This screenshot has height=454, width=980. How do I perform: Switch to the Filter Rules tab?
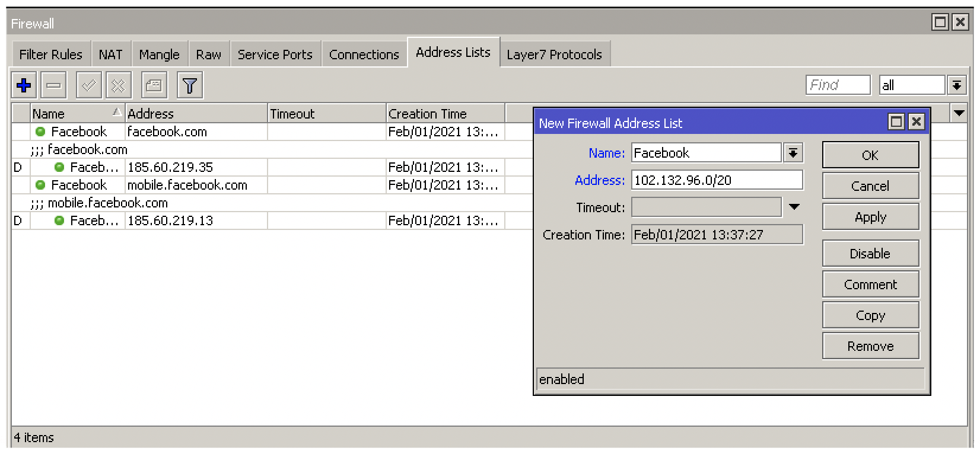(x=51, y=55)
